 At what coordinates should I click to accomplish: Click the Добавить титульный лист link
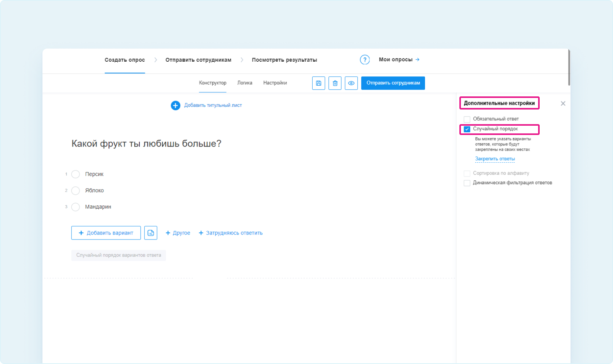[213, 105]
